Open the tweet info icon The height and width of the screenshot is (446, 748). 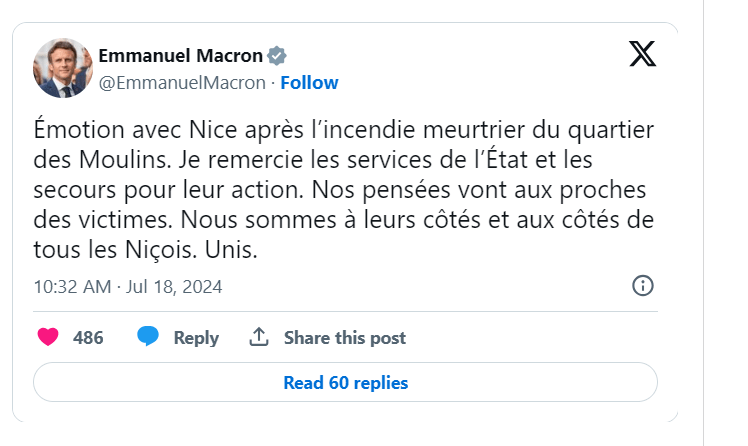coord(643,286)
